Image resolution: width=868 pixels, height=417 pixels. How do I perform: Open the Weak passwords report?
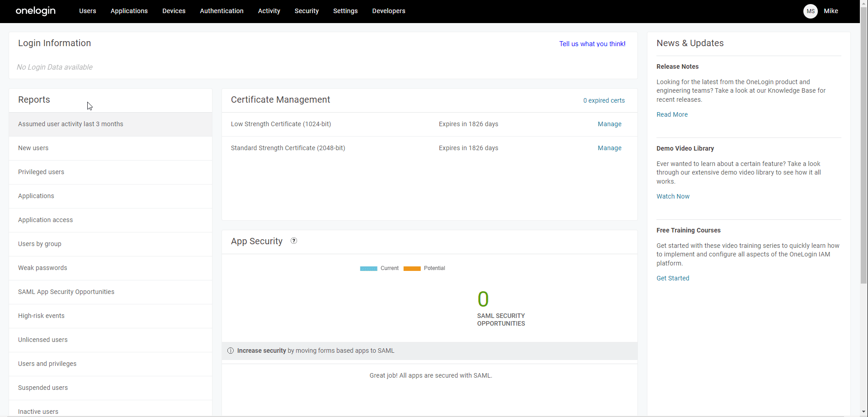click(42, 268)
